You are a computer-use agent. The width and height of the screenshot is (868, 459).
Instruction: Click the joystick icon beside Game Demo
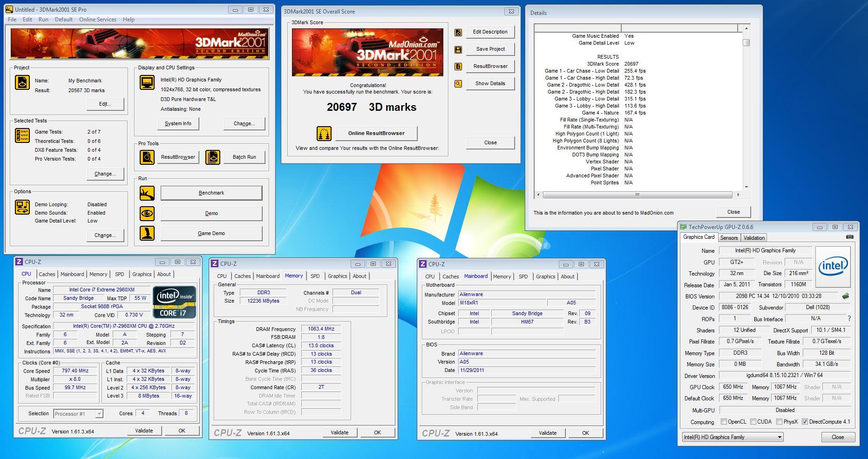click(x=147, y=233)
